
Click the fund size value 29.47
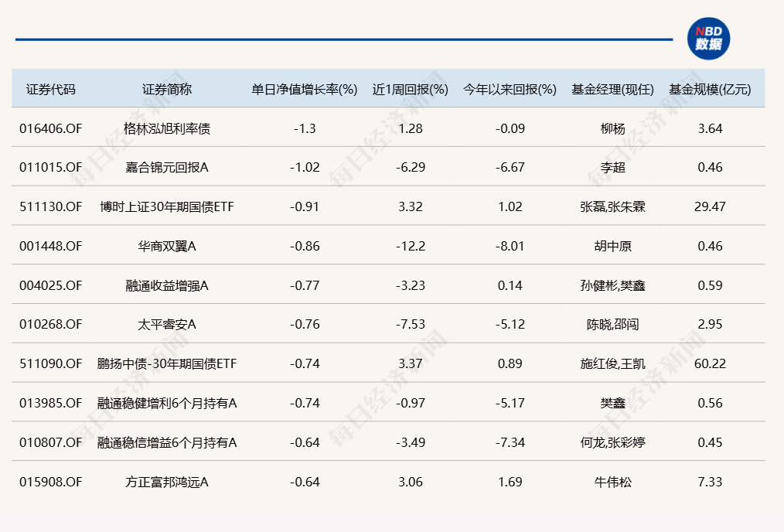pyautogui.click(x=710, y=206)
